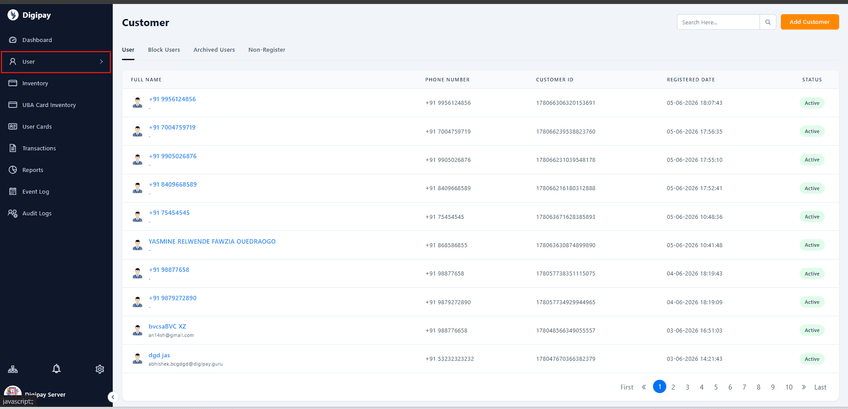
Task: Go to page 10
Action: click(x=789, y=387)
